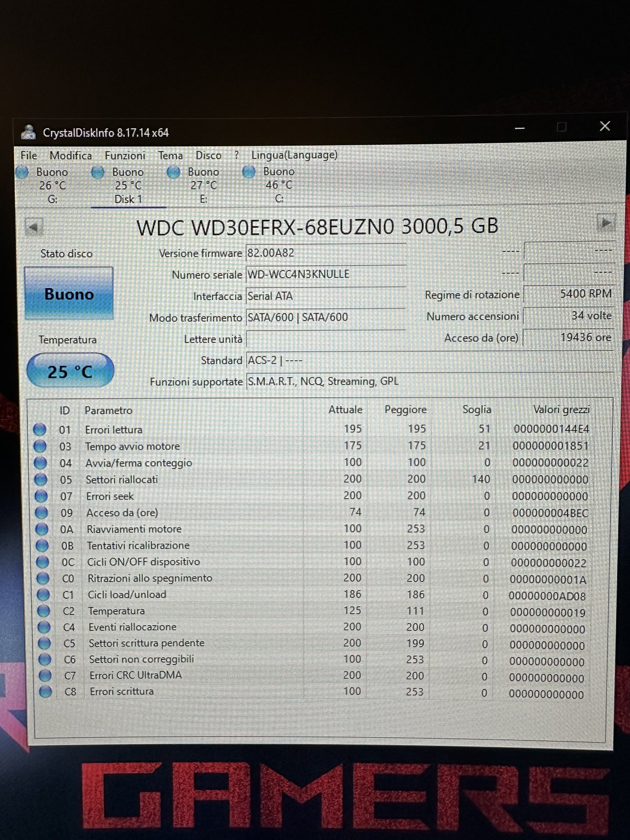Image resolution: width=630 pixels, height=840 pixels.
Task: Click status icon for Avvia/ferma conteggio
Action: point(40,463)
